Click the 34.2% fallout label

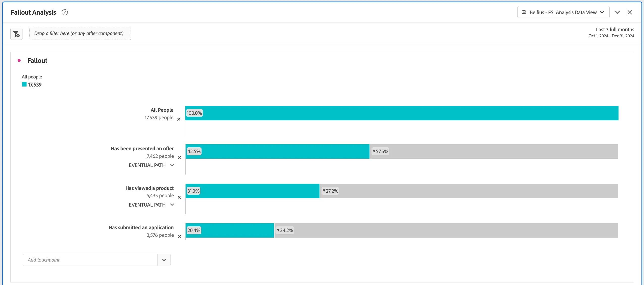pos(285,230)
